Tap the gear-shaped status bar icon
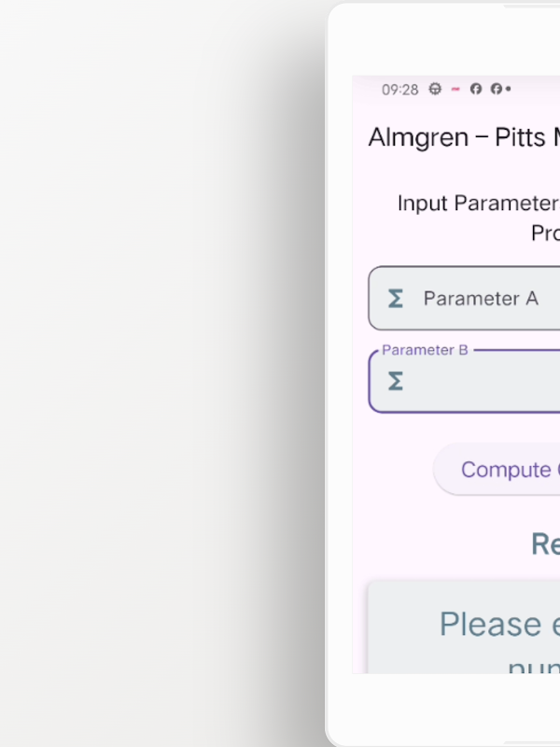Viewport: 560px width, 747px height. tap(435, 90)
